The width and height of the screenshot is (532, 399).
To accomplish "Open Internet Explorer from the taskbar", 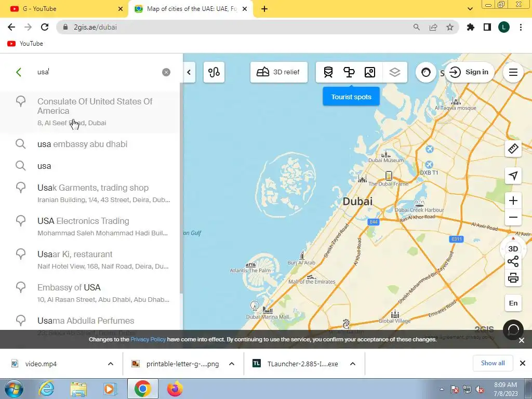I will point(46,389).
